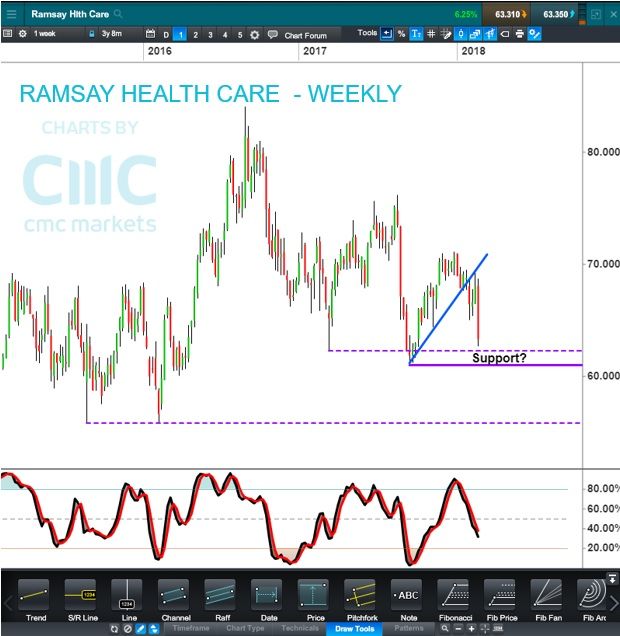
Task: Click the Chart Forum speech bubble icon
Action: tap(272, 34)
